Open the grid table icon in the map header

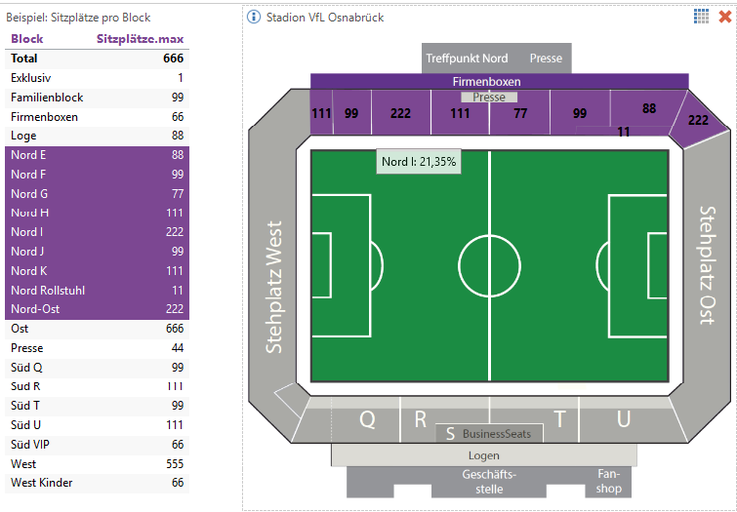click(x=701, y=16)
